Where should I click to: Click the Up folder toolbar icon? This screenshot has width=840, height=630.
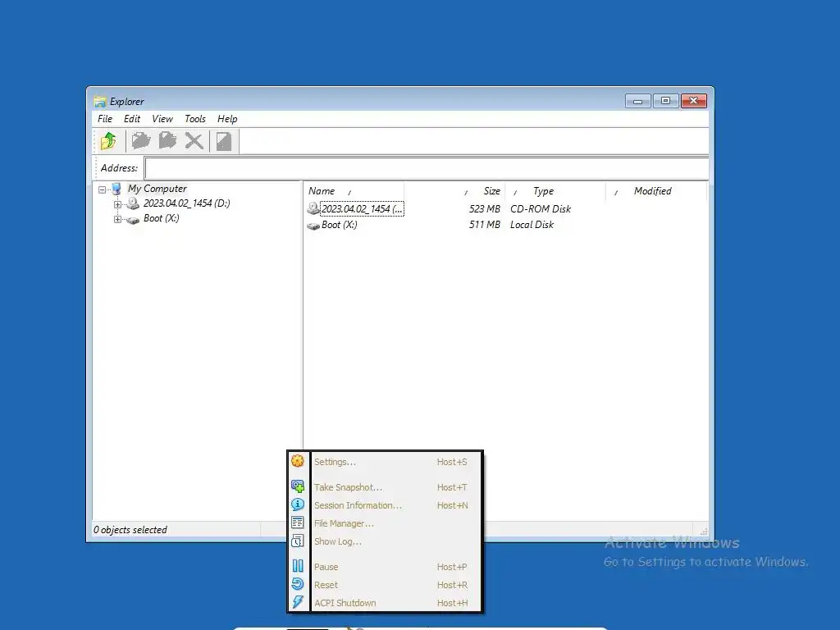click(x=108, y=141)
